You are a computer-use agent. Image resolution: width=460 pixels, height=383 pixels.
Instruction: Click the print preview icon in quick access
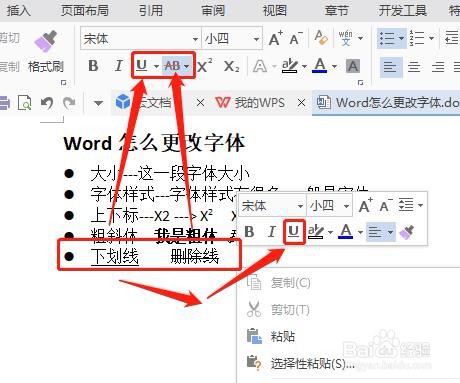click(x=25, y=103)
